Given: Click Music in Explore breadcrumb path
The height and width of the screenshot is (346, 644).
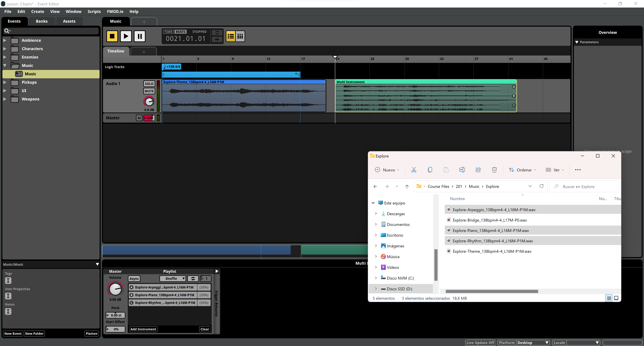Looking at the screenshot, I should [x=474, y=187].
